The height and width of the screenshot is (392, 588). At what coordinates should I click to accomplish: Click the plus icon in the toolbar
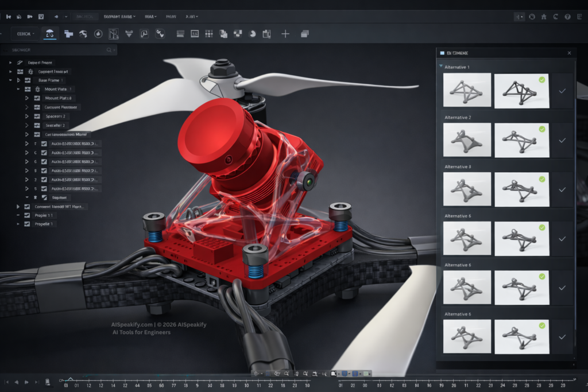pyautogui.click(x=285, y=34)
